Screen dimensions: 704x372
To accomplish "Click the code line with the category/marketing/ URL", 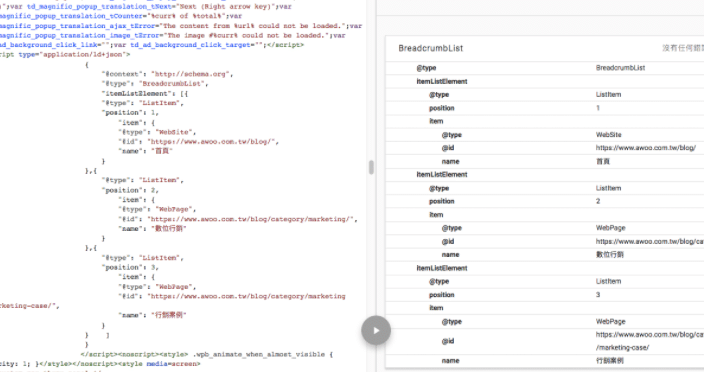I will click(238, 219).
